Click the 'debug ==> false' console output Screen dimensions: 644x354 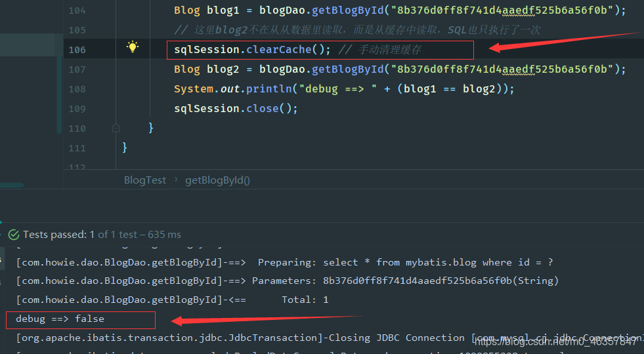coord(60,319)
